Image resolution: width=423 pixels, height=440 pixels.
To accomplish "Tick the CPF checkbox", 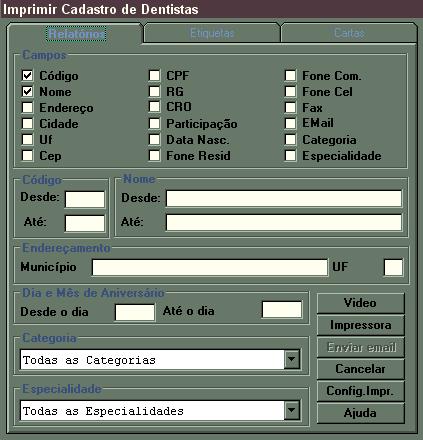I will click(154, 75).
